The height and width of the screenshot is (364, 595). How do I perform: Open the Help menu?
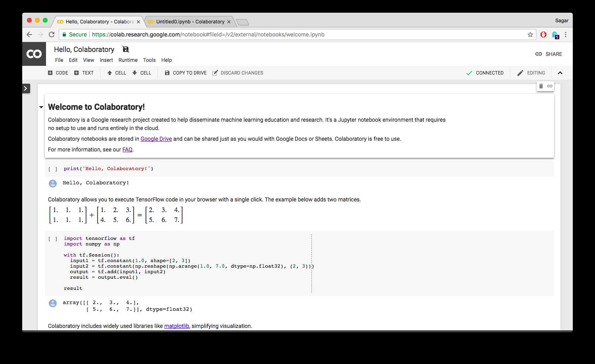tap(167, 60)
